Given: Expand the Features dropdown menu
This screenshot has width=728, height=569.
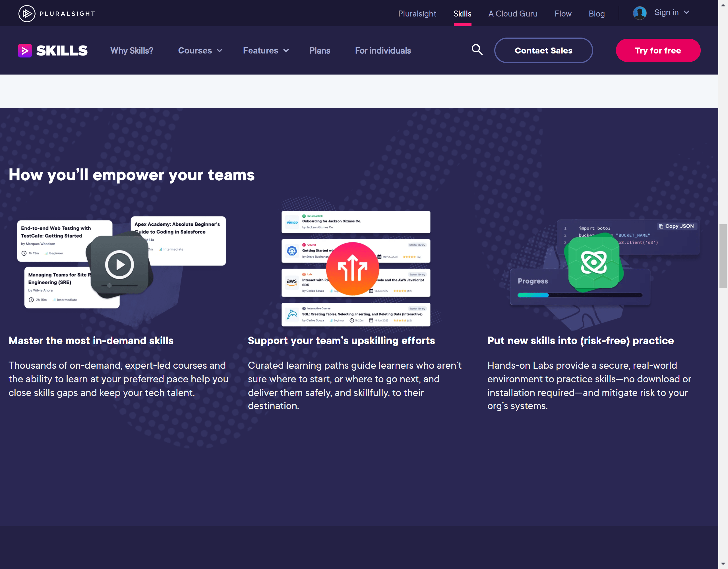Looking at the screenshot, I should (x=266, y=51).
